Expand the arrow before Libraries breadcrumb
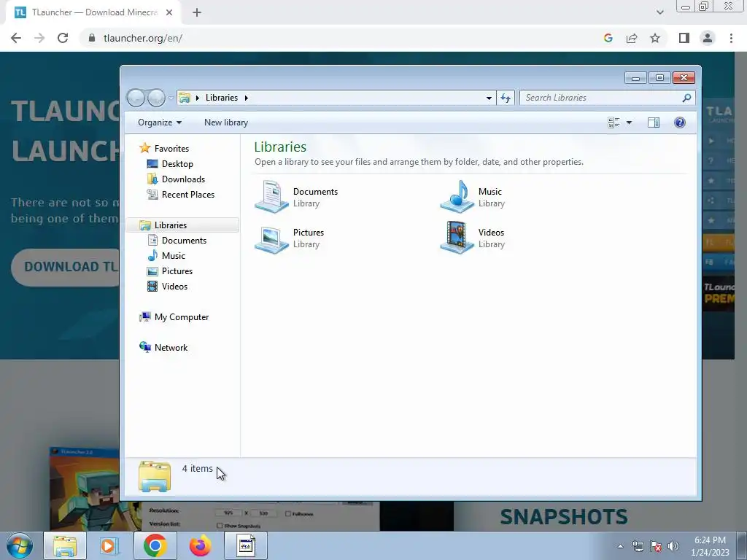 (x=197, y=98)
